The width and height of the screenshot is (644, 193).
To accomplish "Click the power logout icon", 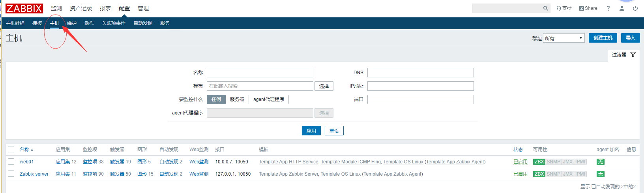I will 635,8.
